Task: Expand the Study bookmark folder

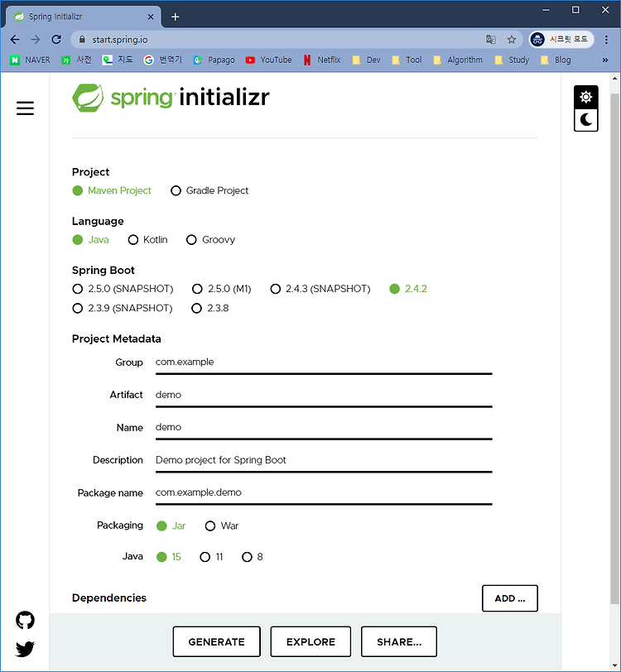Action: pyautogui.click(x=512, y=60)
